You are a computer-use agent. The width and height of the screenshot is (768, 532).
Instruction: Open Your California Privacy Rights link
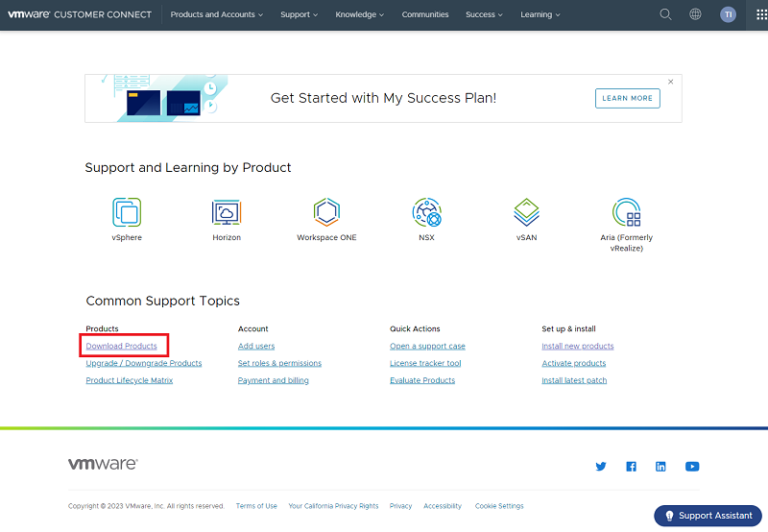(333, 506)
